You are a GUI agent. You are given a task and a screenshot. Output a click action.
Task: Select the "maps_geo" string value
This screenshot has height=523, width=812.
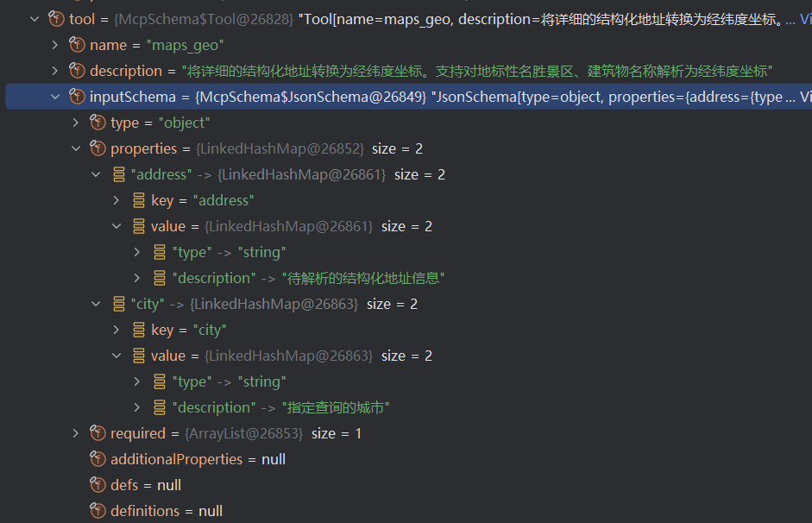coord(185,46)
